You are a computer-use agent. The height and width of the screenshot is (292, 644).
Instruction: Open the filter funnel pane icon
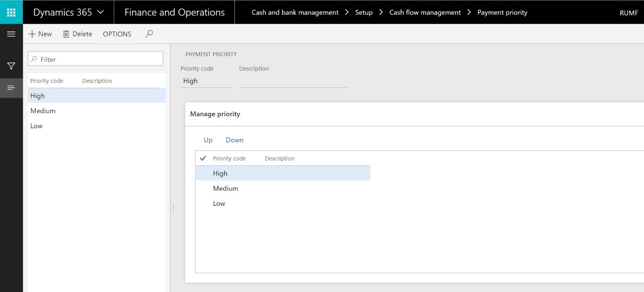click(11, 66)
